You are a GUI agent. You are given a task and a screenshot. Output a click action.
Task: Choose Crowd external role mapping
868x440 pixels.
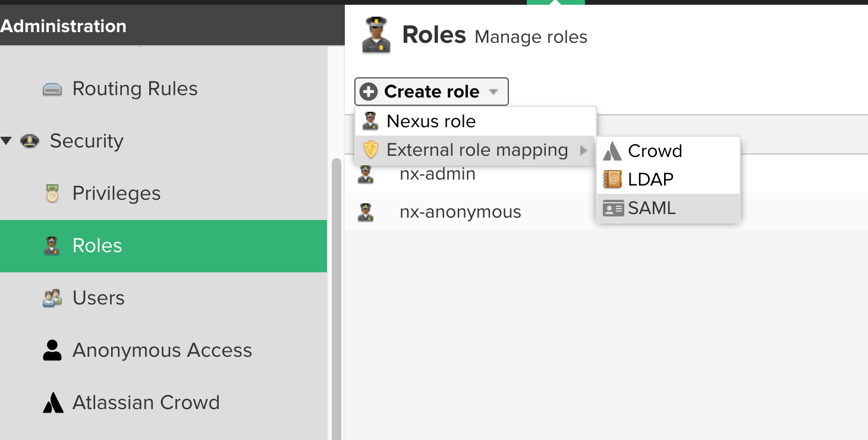[655, 151]
